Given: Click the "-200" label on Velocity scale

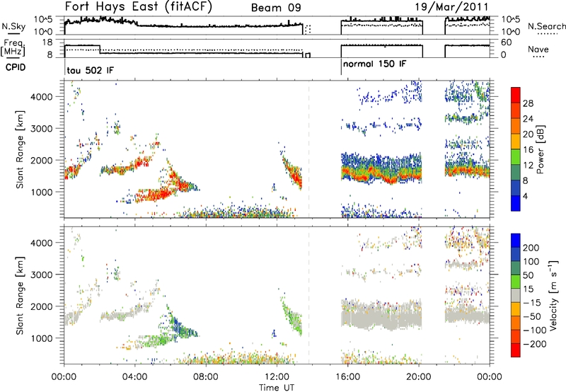Looking at the screenshot, I should pos(535,344).
